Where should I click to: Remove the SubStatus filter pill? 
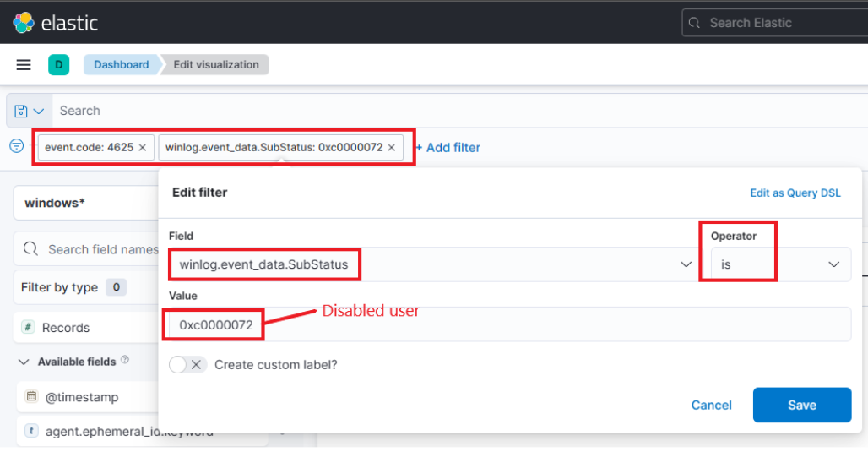392,147
